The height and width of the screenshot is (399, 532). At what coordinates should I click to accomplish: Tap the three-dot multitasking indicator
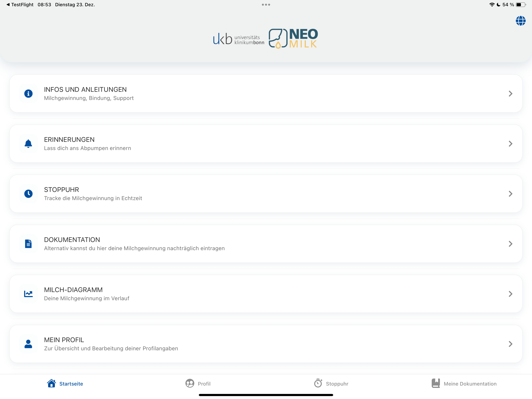(266, 4)
